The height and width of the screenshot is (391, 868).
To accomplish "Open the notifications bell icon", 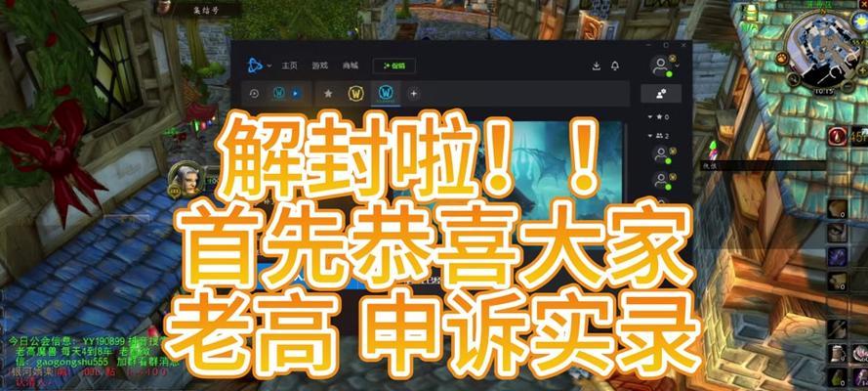I will click(x=615, y=65).
